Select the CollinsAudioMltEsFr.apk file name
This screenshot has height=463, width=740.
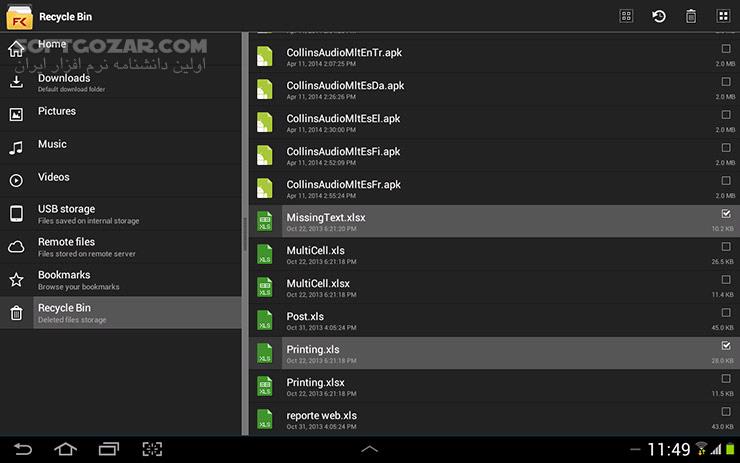pos(344,185)
